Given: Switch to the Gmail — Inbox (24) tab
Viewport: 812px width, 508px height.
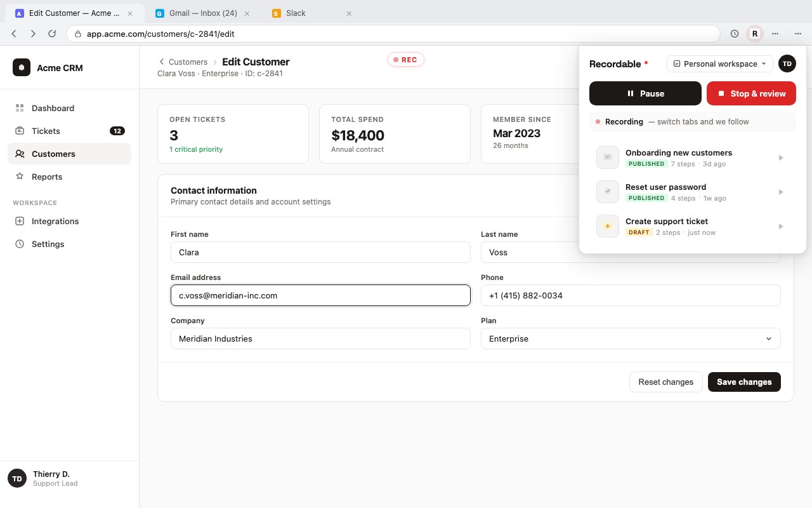Looking at the screenshot, I should point(202,13).
